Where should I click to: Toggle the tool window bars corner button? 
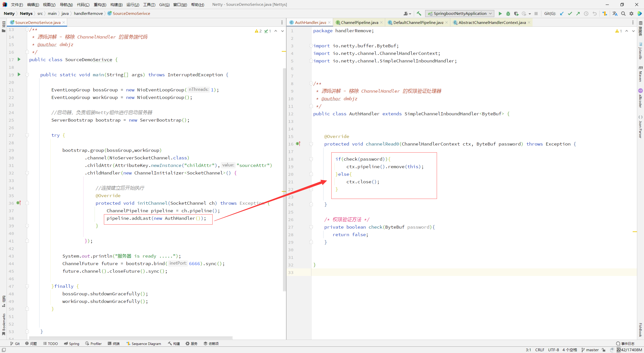(x=4, y=350)
